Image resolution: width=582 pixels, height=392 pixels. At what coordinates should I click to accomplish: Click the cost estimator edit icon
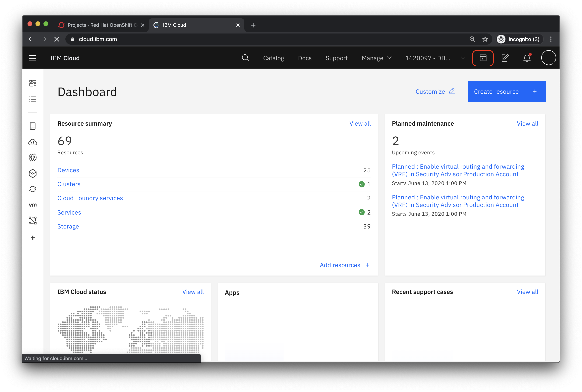click(x=505, y=58)
